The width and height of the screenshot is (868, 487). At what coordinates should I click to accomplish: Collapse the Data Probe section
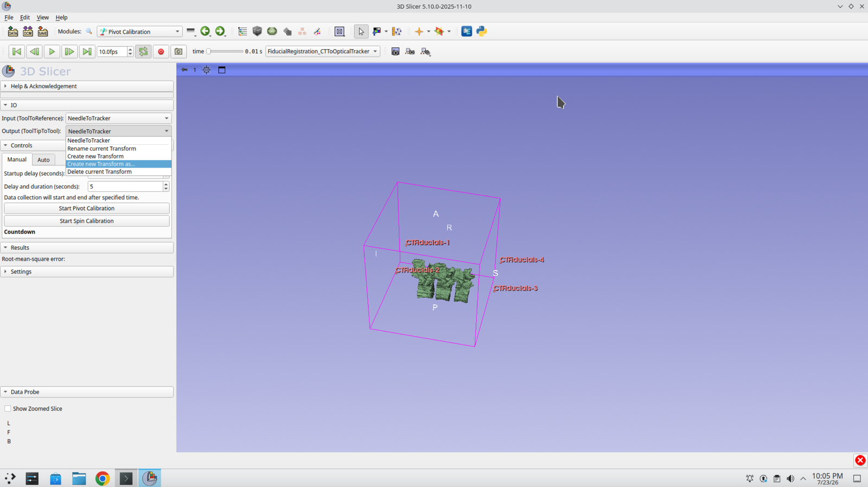click(87, 392)
